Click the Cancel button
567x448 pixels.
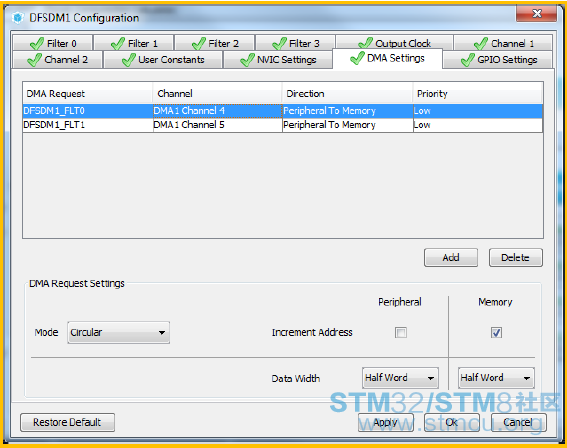[x=518, y=422]
